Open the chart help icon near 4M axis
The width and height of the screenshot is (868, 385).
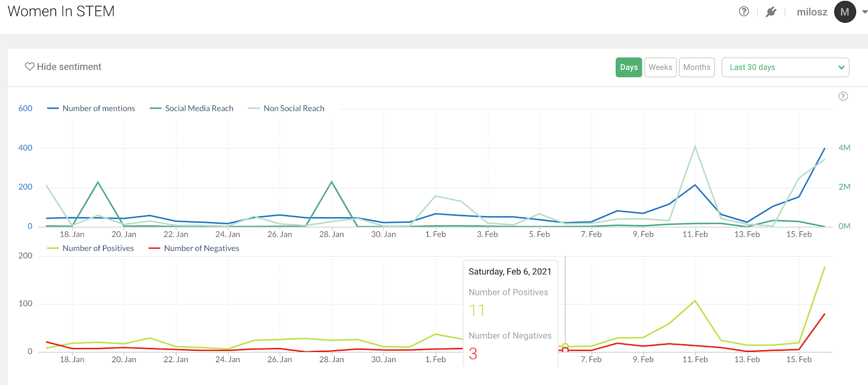[x=843, y=96]
